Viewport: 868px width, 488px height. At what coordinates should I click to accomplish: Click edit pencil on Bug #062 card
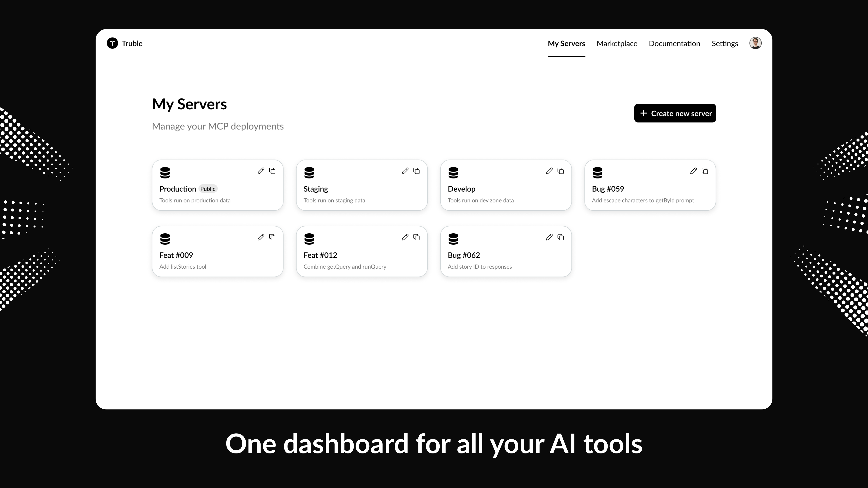coord(549,237)
